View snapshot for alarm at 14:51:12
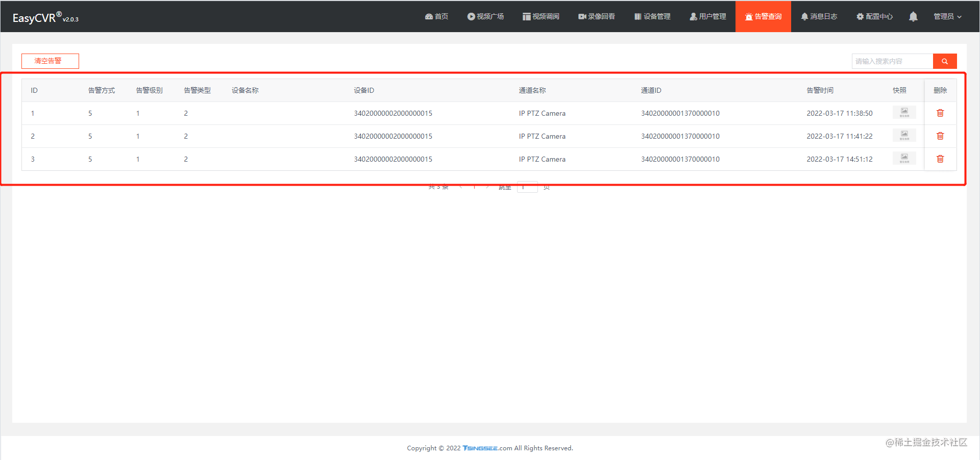The height and width of the screenshot is (460, 980). pyautogui.click(x=904, y=159)
